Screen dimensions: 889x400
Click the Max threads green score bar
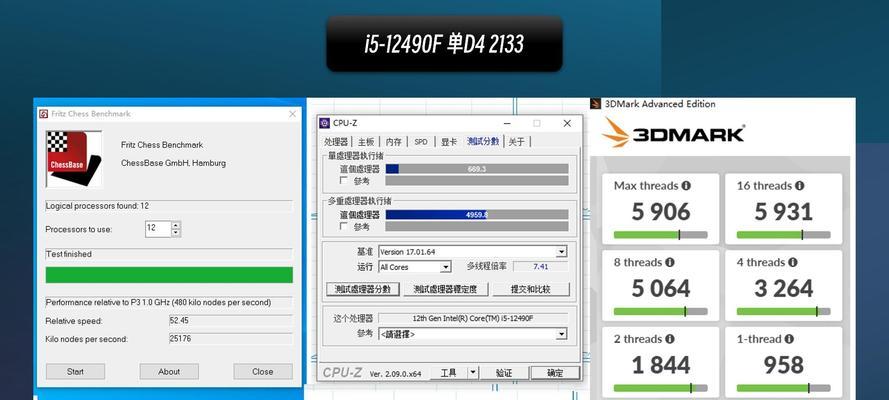pyautogui.click(x=661, y=235)
